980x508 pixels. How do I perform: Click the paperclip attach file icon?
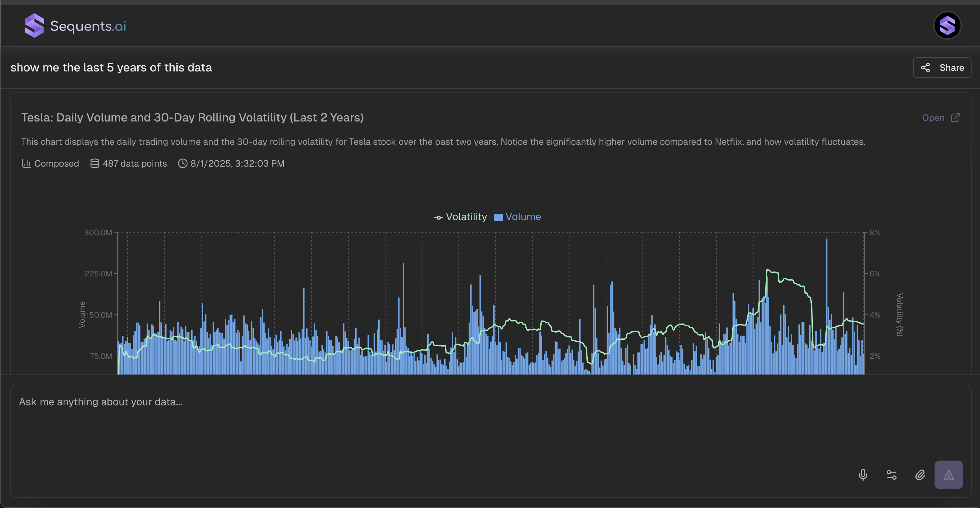coord(920,475)
